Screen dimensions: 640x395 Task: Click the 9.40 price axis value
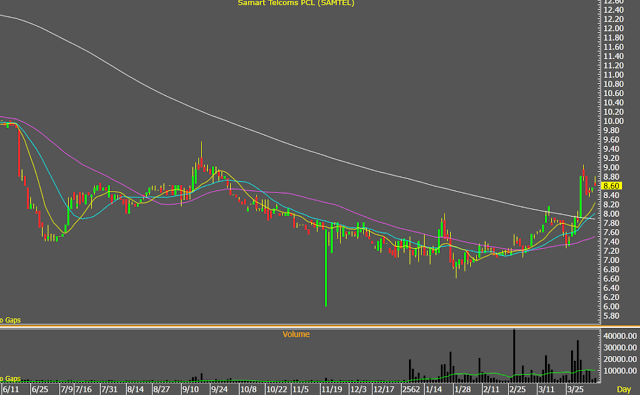612,149
